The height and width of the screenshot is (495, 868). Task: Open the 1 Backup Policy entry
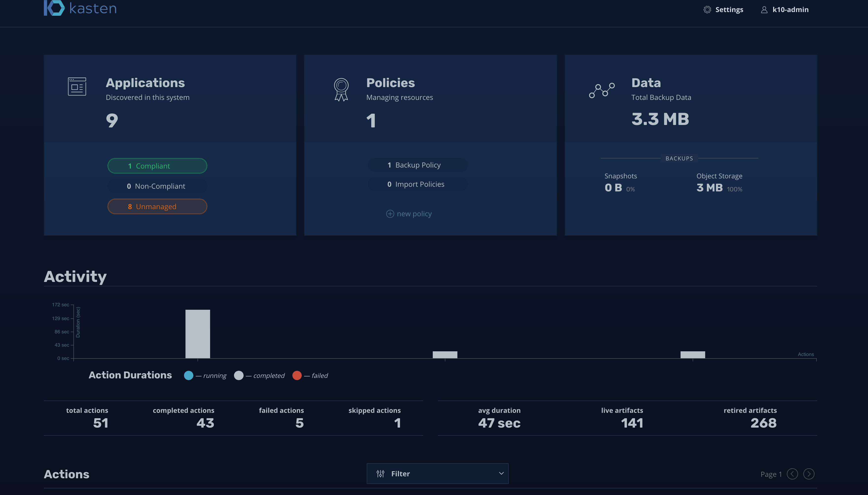417,165
